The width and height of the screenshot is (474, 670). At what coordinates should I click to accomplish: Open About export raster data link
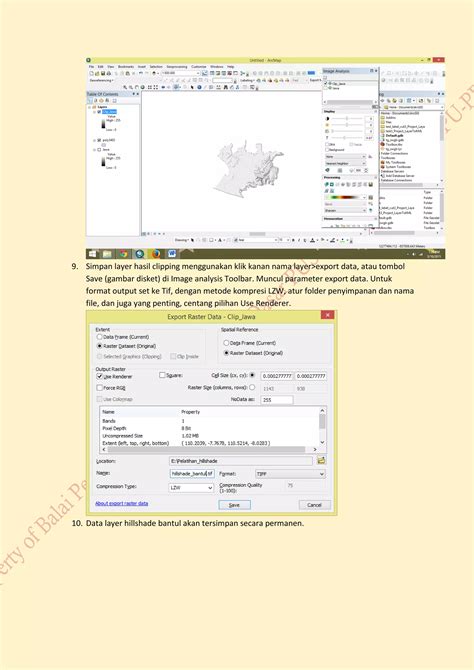121,503
